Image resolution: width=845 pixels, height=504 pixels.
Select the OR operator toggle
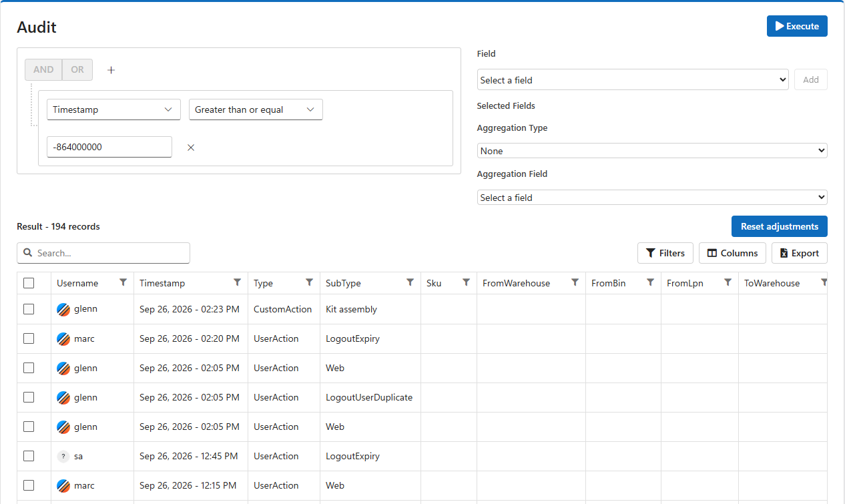point(77,70)
